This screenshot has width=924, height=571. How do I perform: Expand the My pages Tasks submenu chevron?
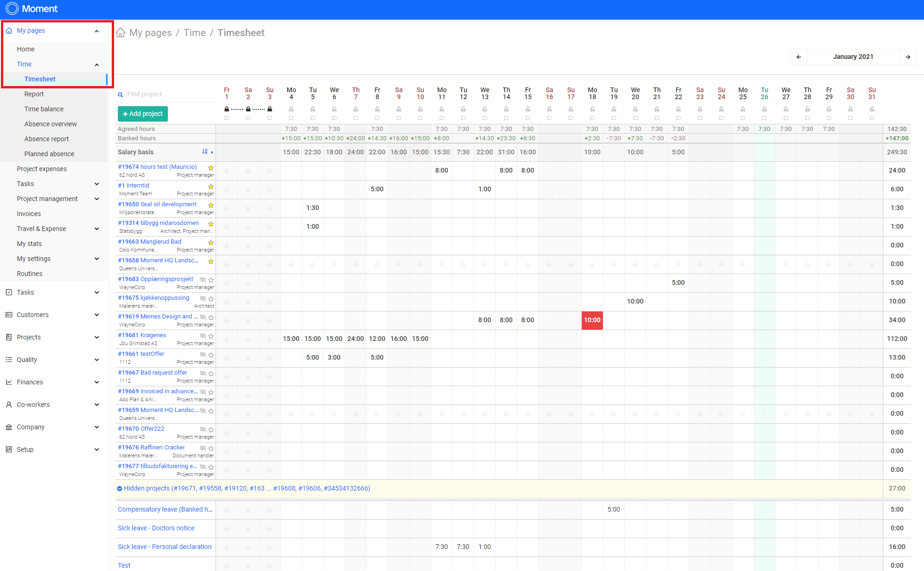(x=97, y=184)
